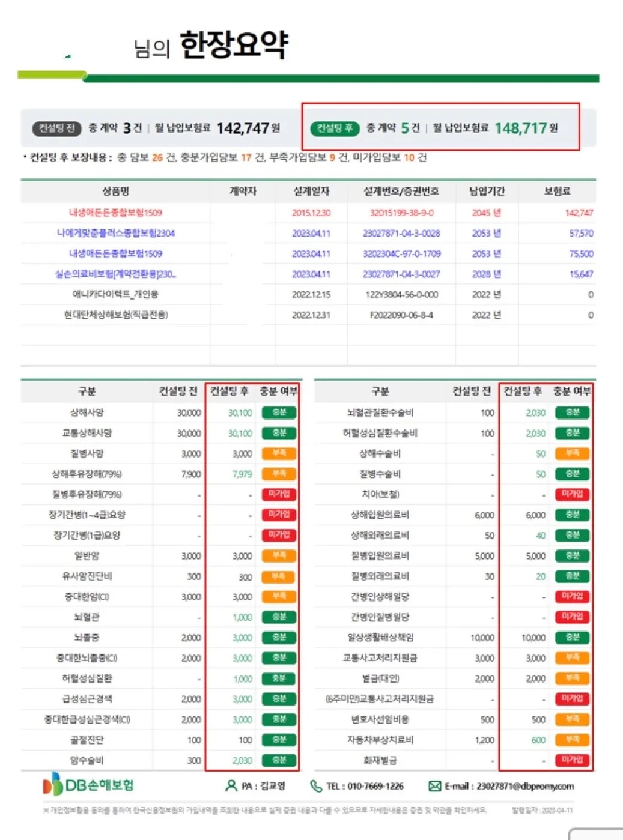623x840 pixels.
Task: Click the 나에게맞춘플러스종합보험2304 product name
Action: (116, 233)
